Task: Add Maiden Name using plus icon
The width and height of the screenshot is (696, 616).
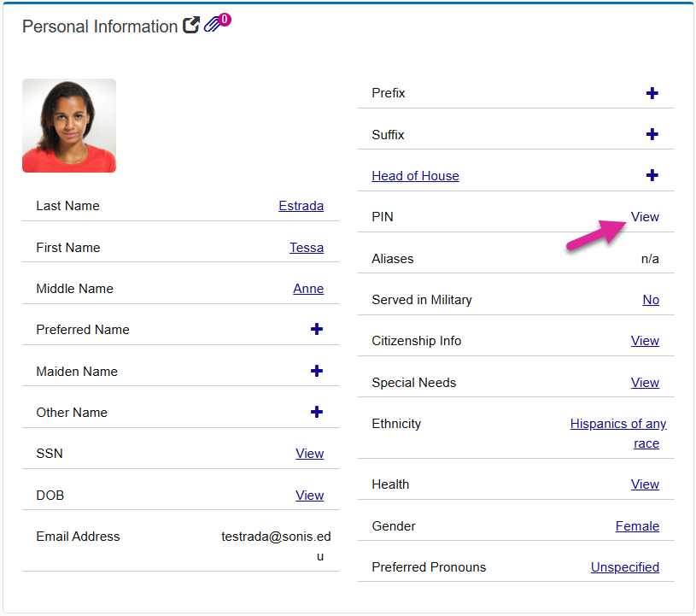Action: click(316, 371)
